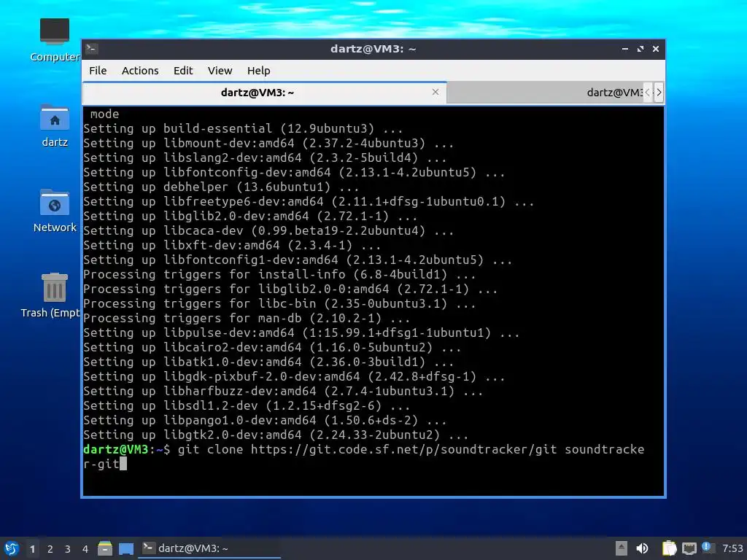747x560 pixels.
Task: Minimize the terminal window
Action: [625, 49]
